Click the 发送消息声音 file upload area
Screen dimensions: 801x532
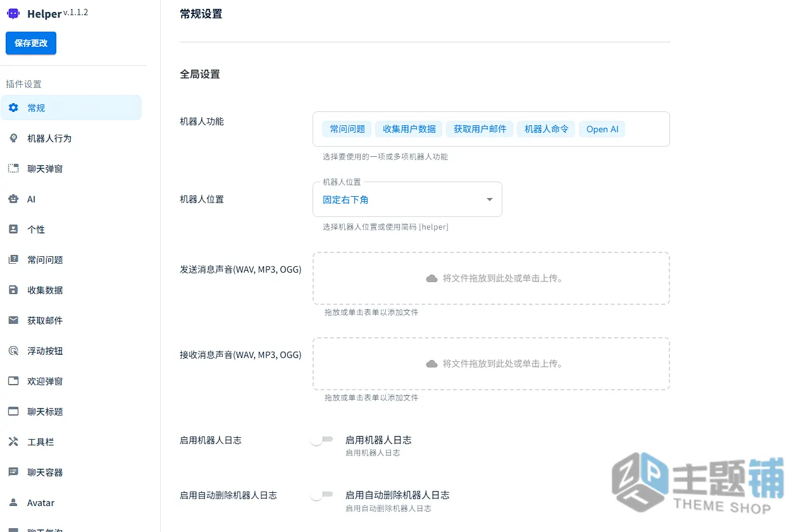click(491, 278)
